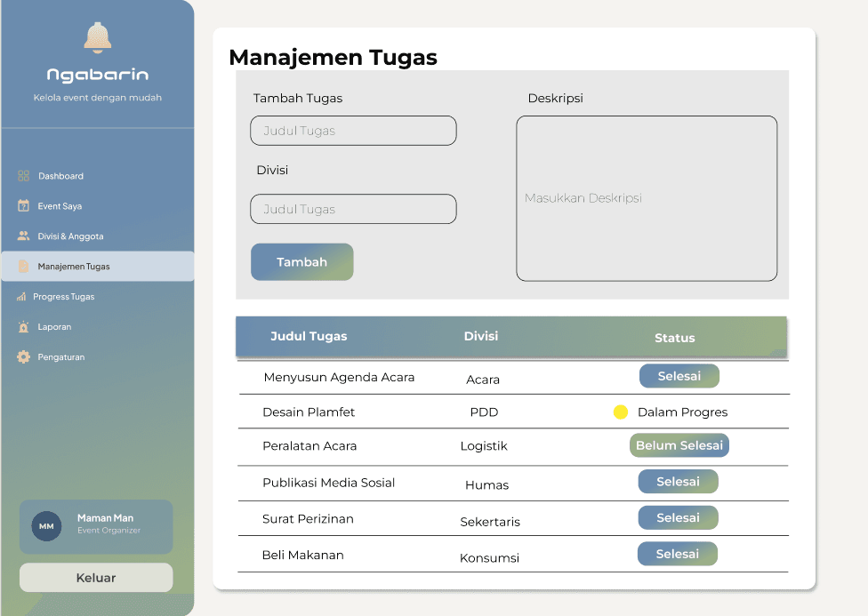Click the Kelola event dengan mudah tagline
868x616 pixels.
pyautogui.click(x=98, y=98)
